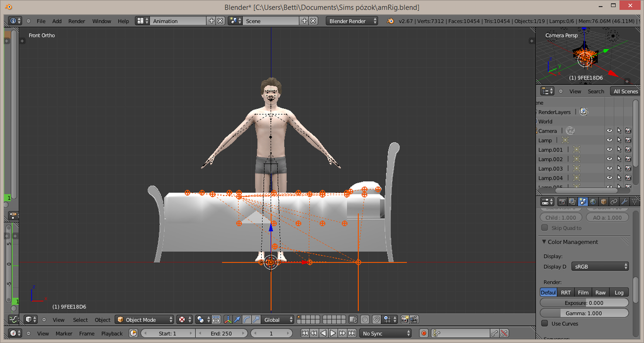Screen dimensions: 644x343
Task: Adjust the Gamma value slider
Action: [584, 313]
